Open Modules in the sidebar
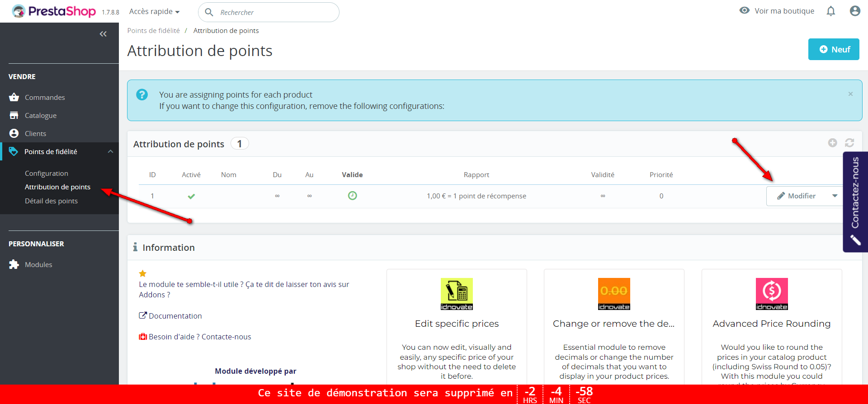Viewport: 868px width, 404px height. pyautogui.click(x=38, y=264)
